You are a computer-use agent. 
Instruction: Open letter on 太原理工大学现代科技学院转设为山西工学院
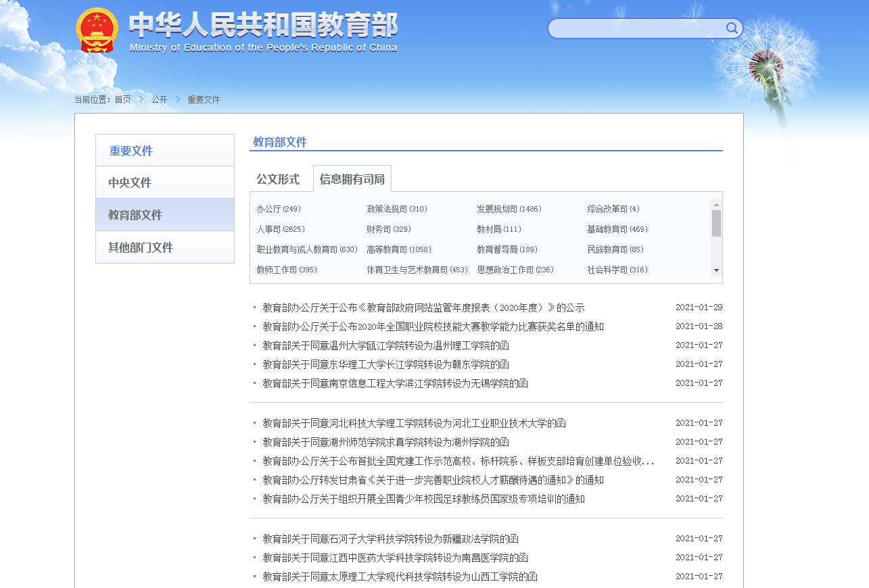[400, 577]
